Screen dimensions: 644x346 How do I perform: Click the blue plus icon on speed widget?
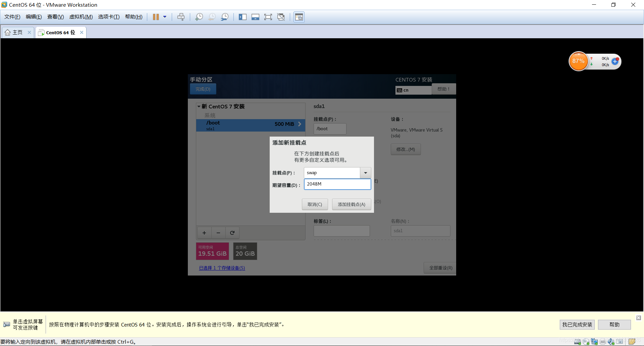(x=615, y=61)
